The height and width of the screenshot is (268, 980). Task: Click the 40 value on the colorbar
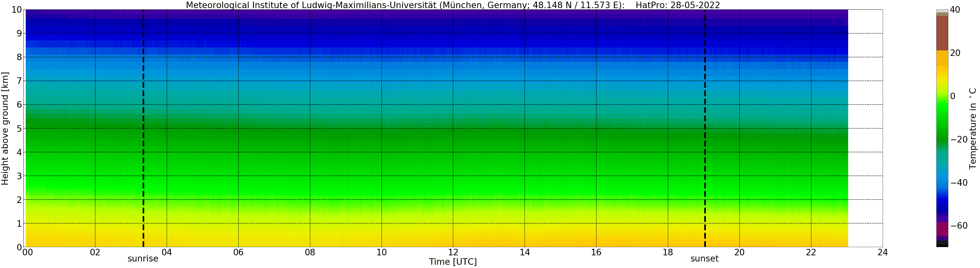(955, 10)
